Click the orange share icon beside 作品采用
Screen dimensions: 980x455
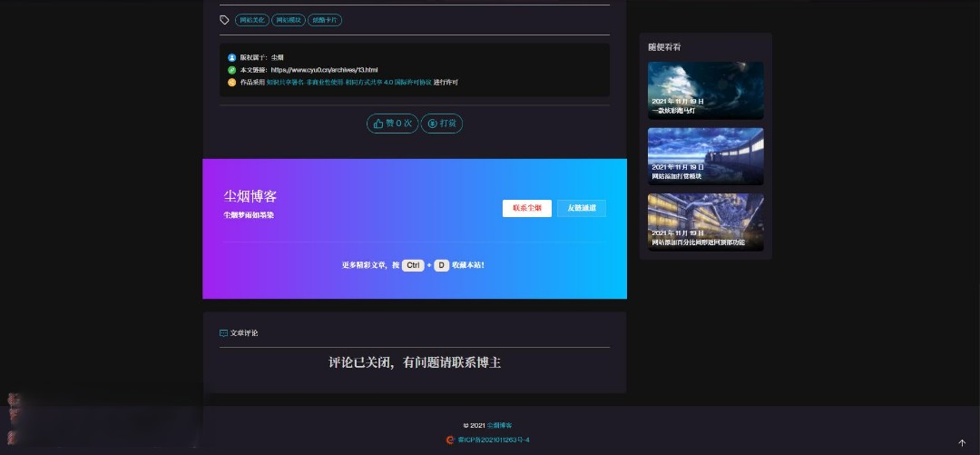(232, 82)
